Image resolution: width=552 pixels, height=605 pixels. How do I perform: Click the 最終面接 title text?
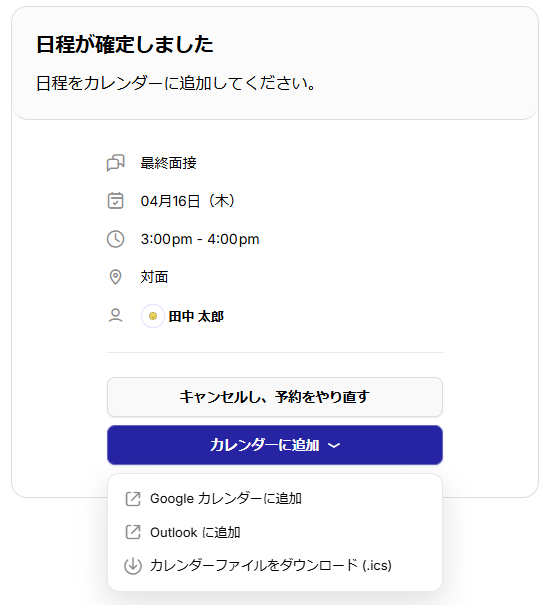pyautogui.click(x=169, y=163)
